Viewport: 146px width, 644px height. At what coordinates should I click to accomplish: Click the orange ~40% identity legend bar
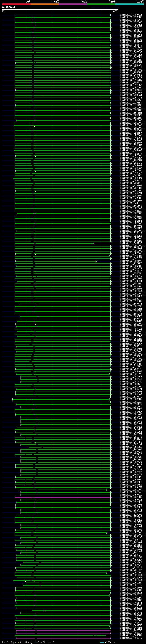point(45,4)
